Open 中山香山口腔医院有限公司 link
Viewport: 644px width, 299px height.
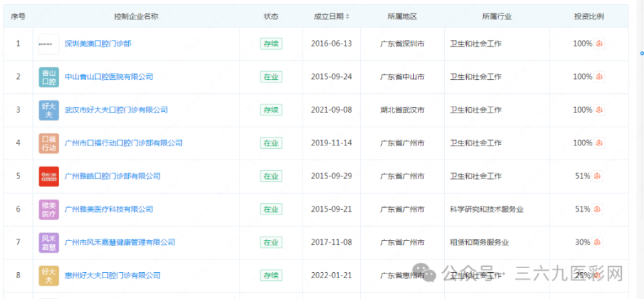click(109, 77)
